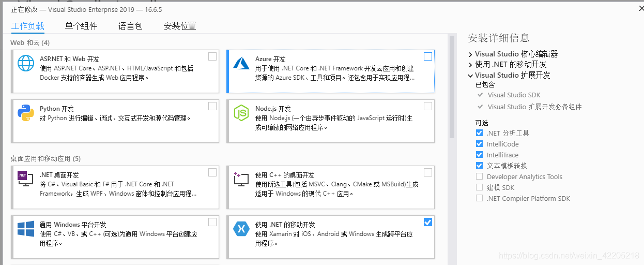644x265 pixels.
Task: Uncheck the 使用 .NET 的移动开发 checkbox
Action: click(x=428, y=222)
